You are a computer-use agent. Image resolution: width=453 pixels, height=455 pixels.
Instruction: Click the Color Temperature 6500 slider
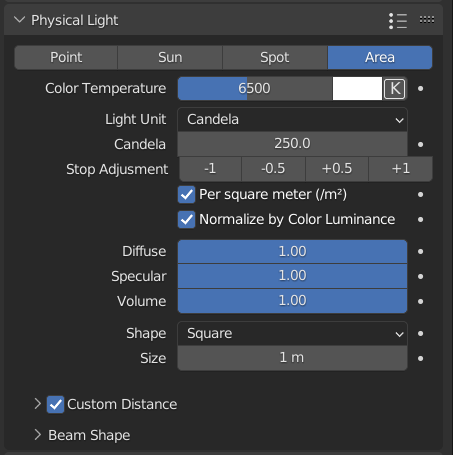click(255, 89)
